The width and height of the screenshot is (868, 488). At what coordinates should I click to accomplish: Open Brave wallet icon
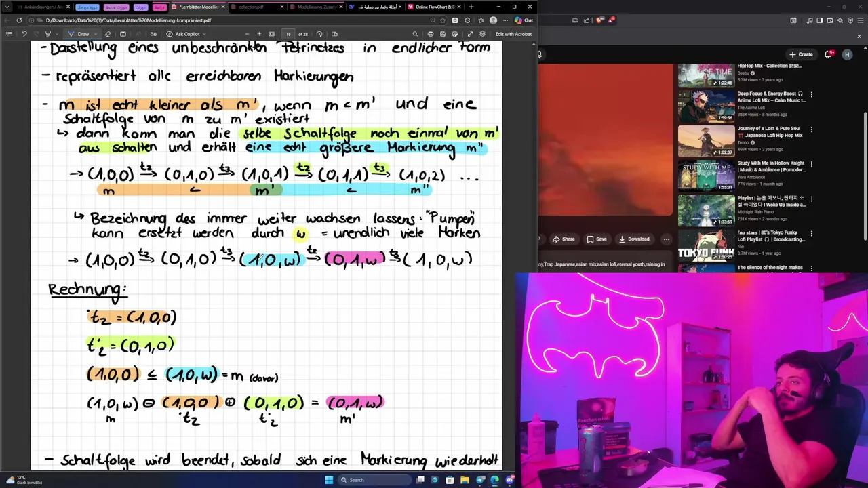click(830, 20)
